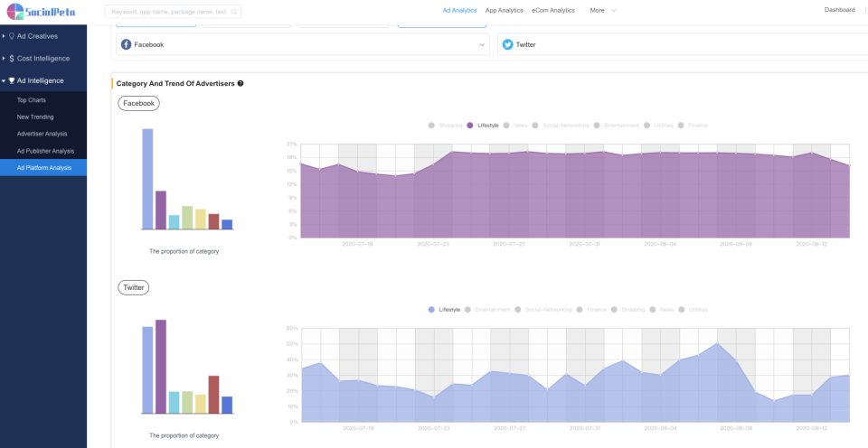Click the Twitter pill label above the chart
Screen dimensions: 868x448
(134, 287)
